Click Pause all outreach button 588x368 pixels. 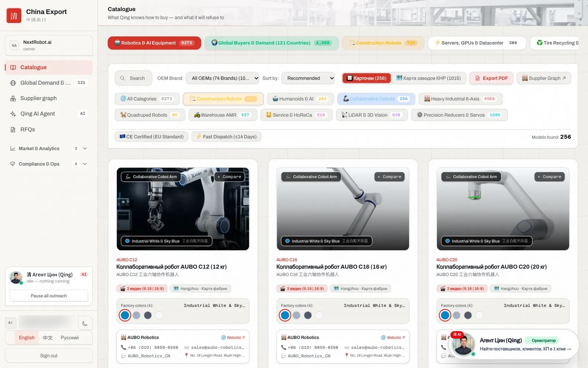(49, 296)
